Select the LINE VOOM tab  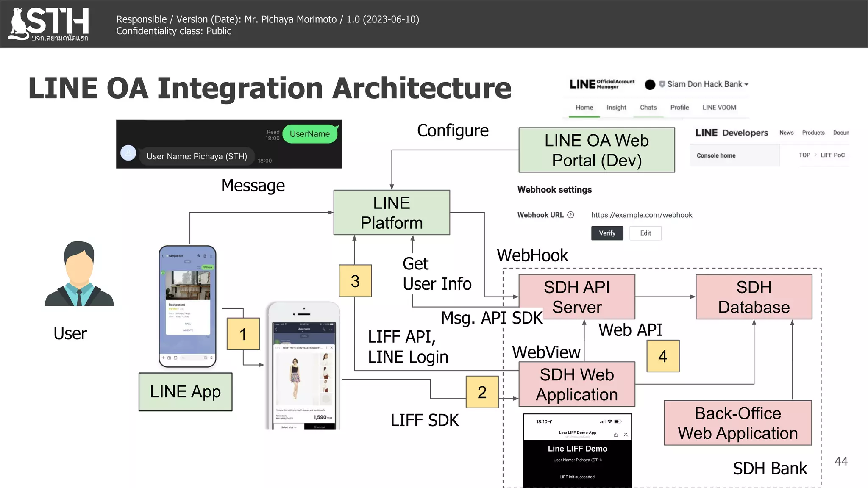719,108
